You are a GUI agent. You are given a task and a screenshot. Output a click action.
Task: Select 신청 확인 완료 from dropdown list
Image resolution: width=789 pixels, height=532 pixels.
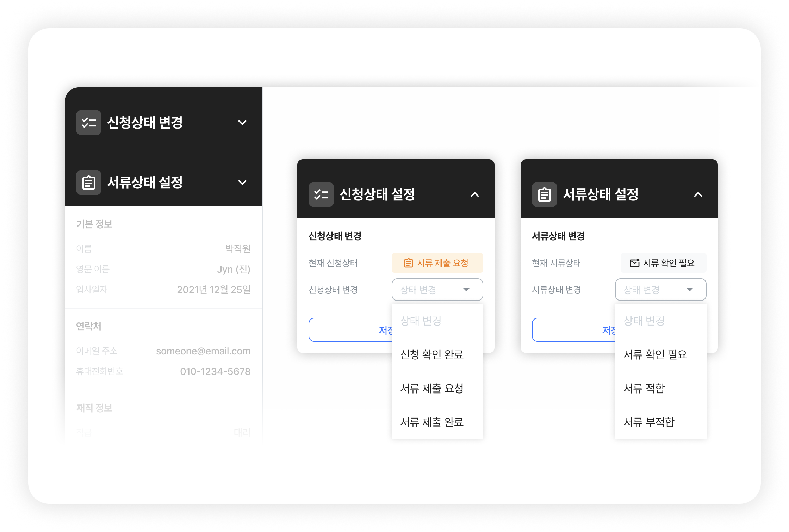click(432, 354)
